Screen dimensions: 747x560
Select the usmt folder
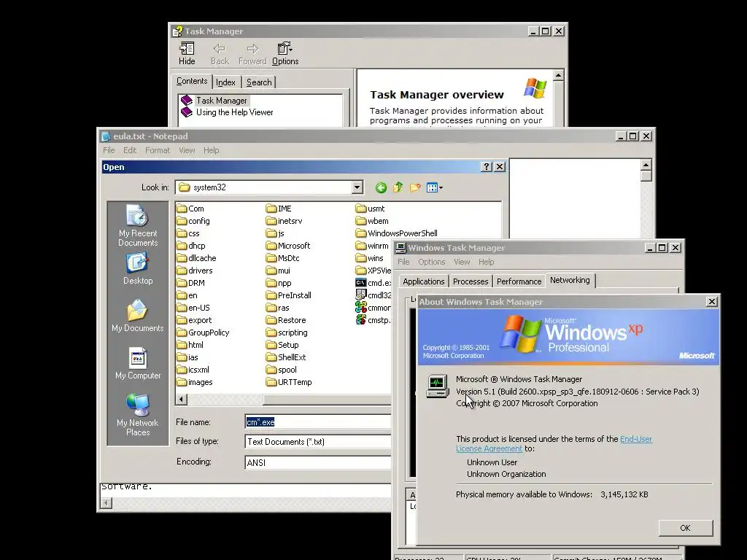pos(370,209)
